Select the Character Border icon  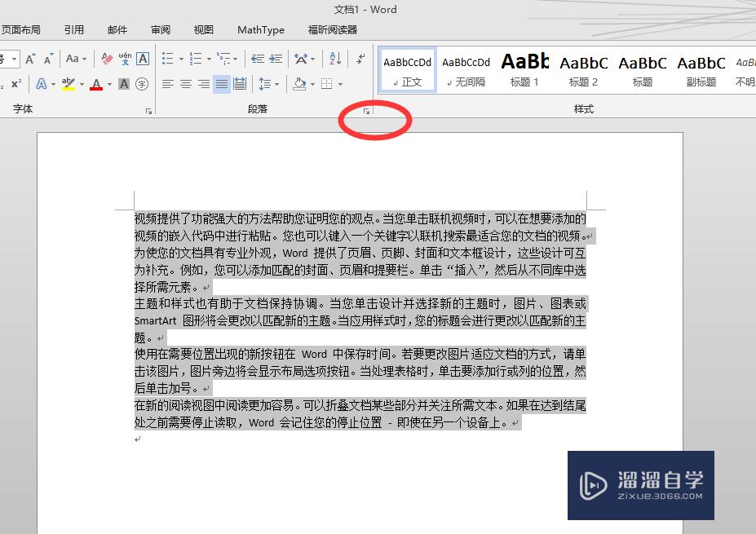tap(143, 58)
